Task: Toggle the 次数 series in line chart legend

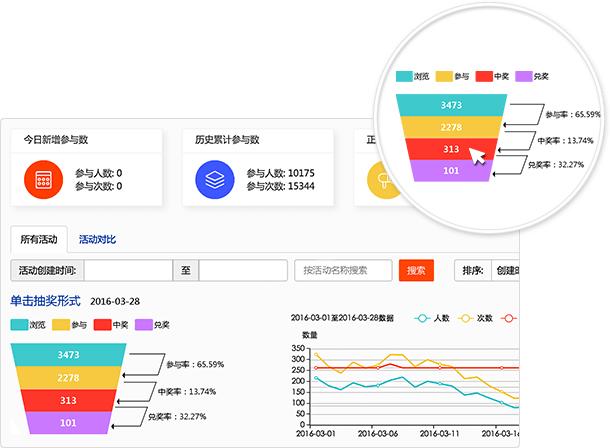Action: click(475, 318)
